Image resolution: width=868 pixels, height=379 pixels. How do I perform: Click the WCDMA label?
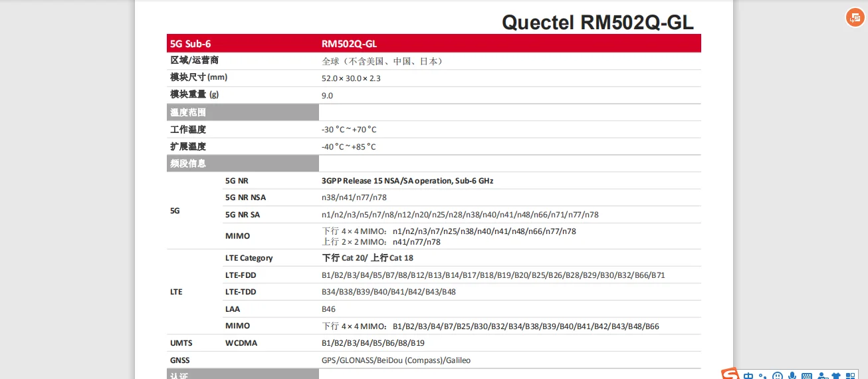(241, 343)
